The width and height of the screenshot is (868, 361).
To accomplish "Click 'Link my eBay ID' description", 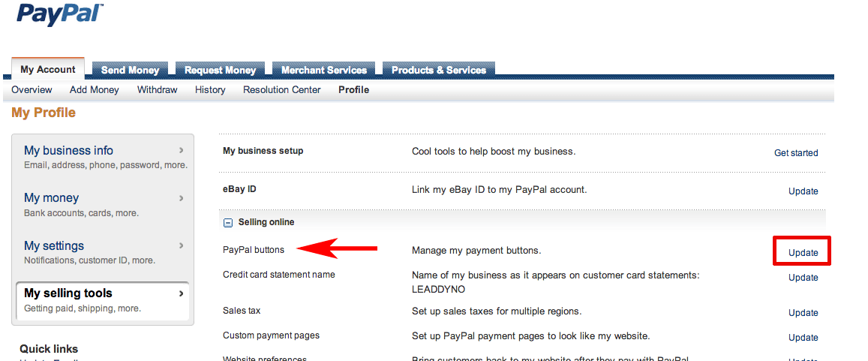I will tap(500, 189).
